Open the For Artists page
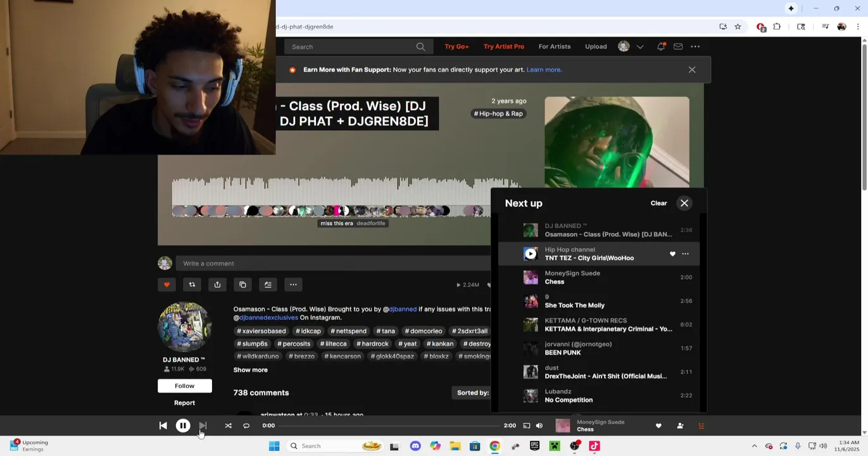 (x=555, y=47)
